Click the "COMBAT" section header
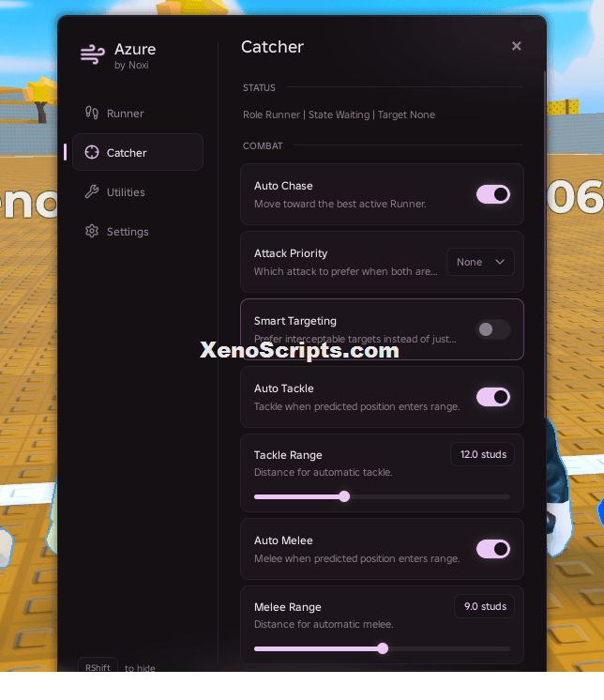604x700 pixels. click(x=263, y=146)
